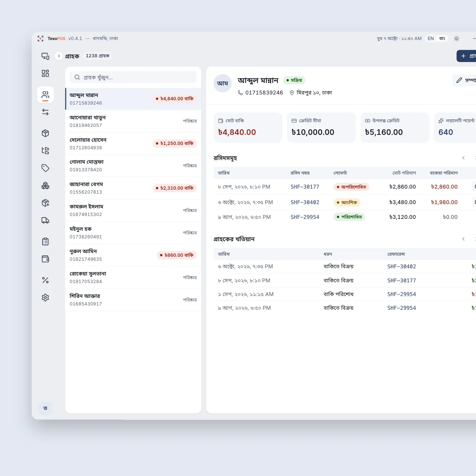Open the products box icon in sidebar

[x=45, y=133]
